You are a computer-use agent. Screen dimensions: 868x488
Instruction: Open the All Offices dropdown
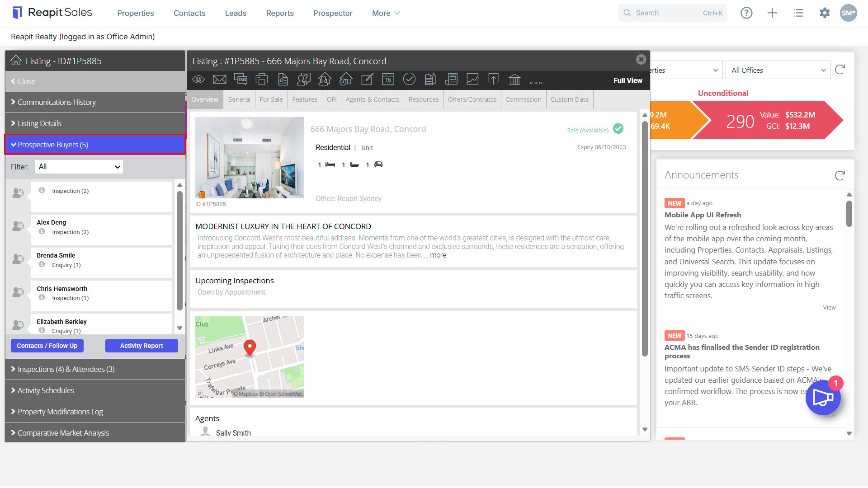coord(778,70)
